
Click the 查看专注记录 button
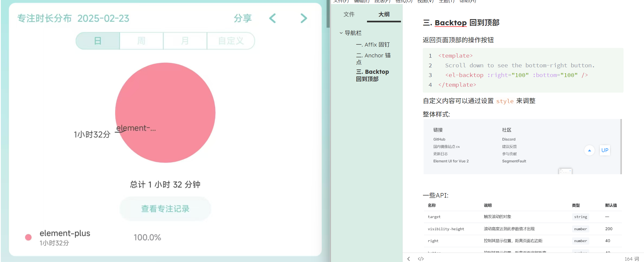[x=165, y=209]
